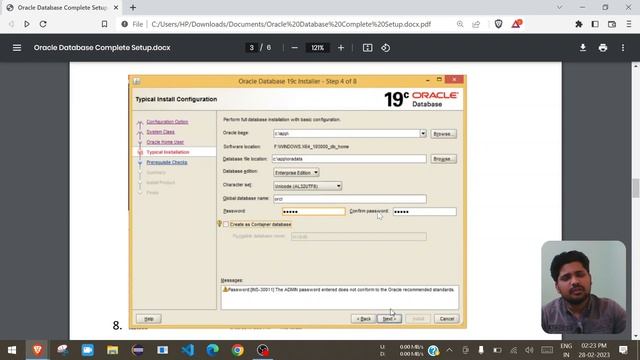This screenshot has height=360, width=640.
Task: Click Back button in installer image
Action: tap(363, 318)
